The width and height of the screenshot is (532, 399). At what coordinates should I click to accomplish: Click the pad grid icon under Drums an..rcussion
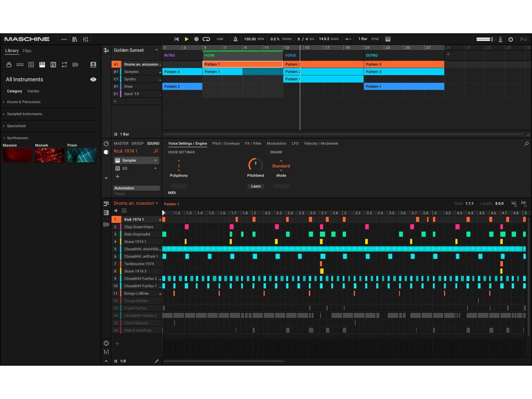pos(124,211)
